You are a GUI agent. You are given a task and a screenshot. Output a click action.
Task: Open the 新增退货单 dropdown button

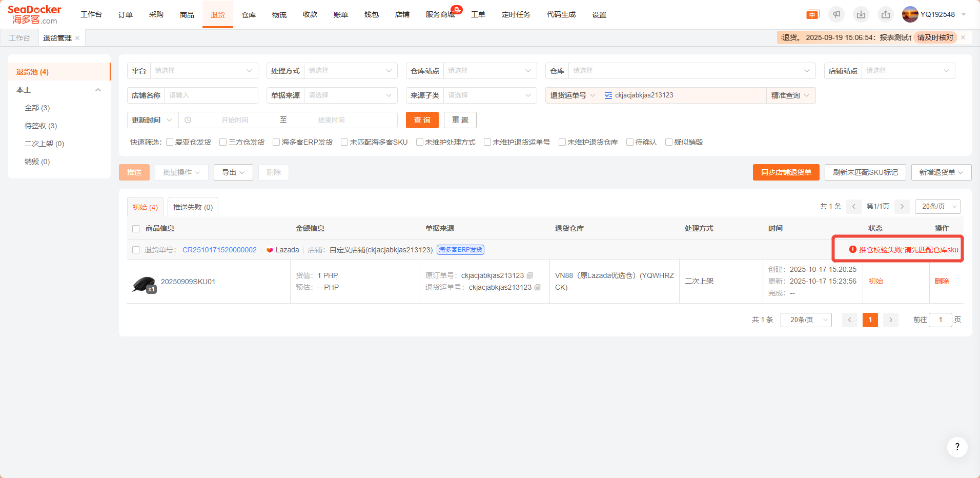(x=941, y=172)
